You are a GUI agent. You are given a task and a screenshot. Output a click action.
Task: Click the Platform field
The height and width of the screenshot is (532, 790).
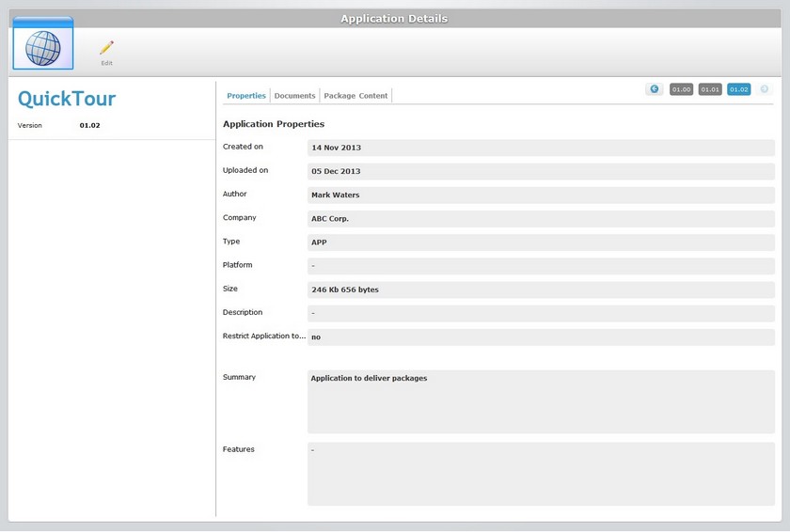point(541,266)
